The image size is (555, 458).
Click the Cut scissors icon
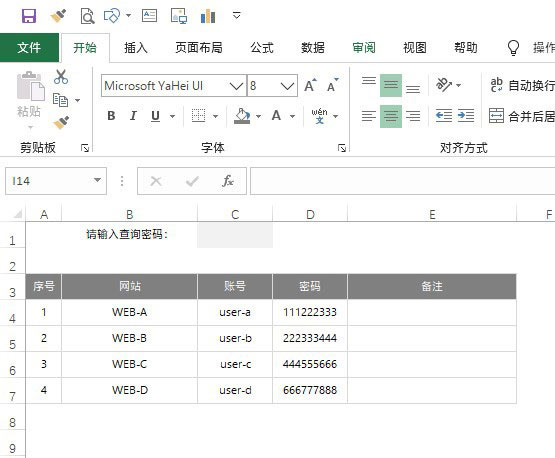[x=61, y=77]
